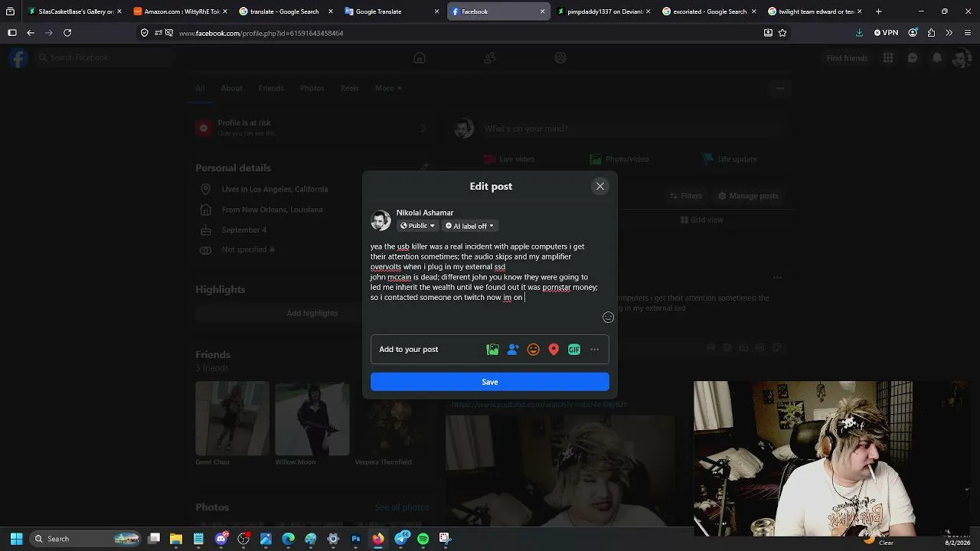Open Photoshop from the taskbar

point(355,539)
